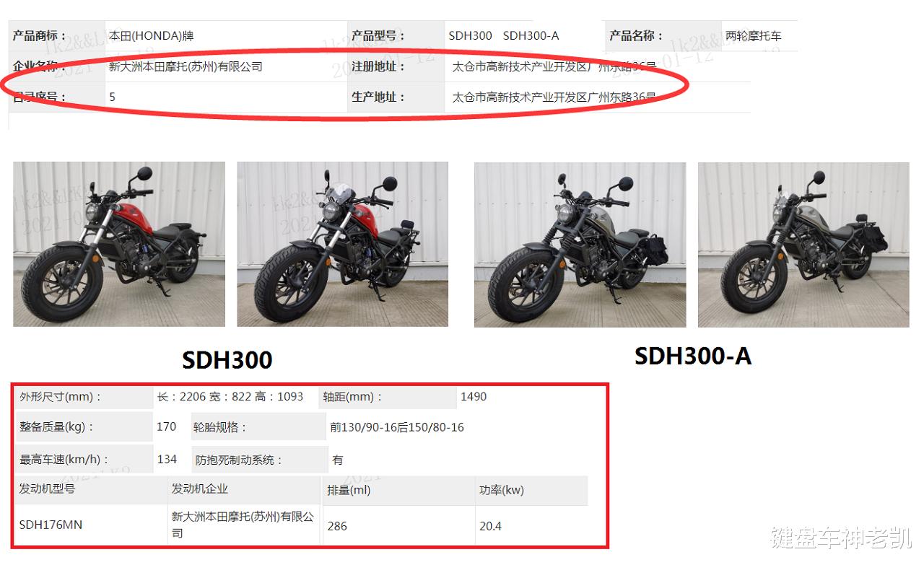Screen dimensions: 924x565
Task: Click the first red SDH300 motorcycle photo
Action: (119, 244)
